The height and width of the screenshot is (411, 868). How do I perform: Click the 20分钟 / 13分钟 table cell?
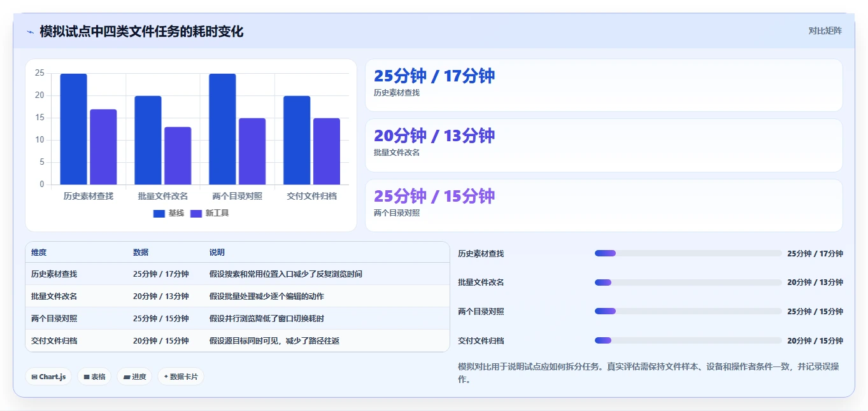coord(161,296)
